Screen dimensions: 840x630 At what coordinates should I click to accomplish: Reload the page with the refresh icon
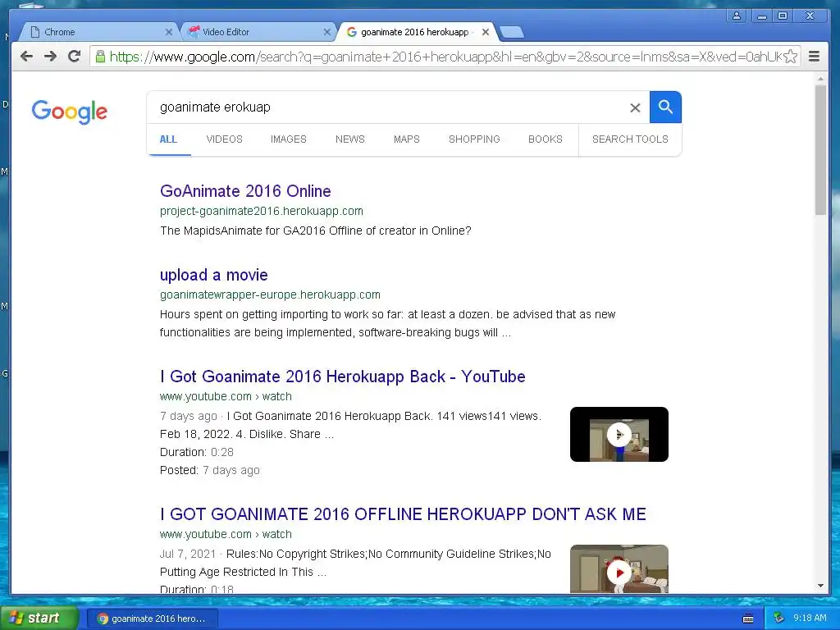75,57
